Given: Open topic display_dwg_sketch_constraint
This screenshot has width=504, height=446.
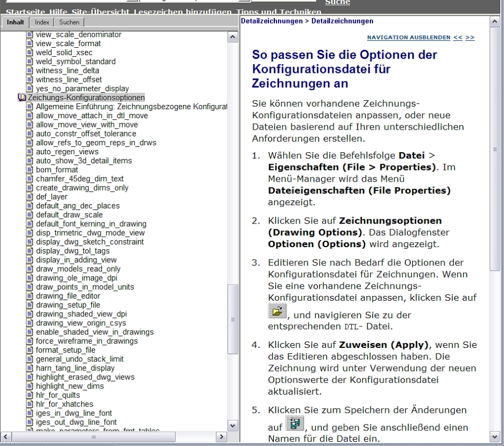Looking at the screenshot, I should pyautogui.click(x=90, y=241).
